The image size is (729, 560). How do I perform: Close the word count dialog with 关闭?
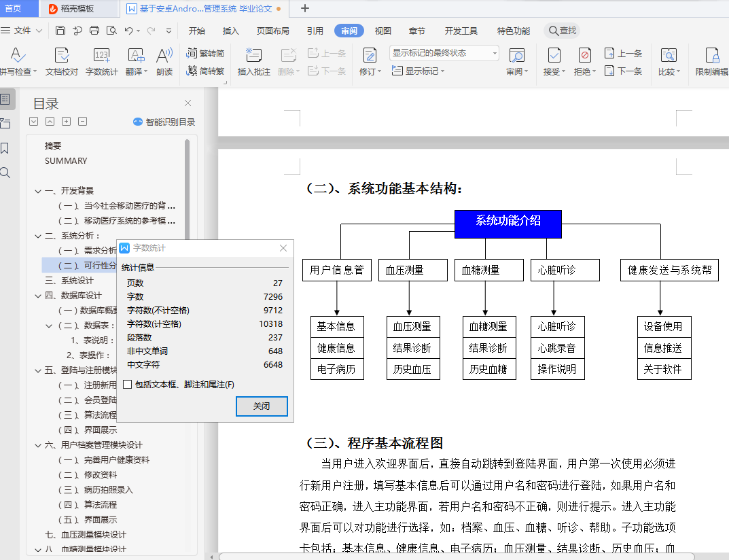point(262,406)
